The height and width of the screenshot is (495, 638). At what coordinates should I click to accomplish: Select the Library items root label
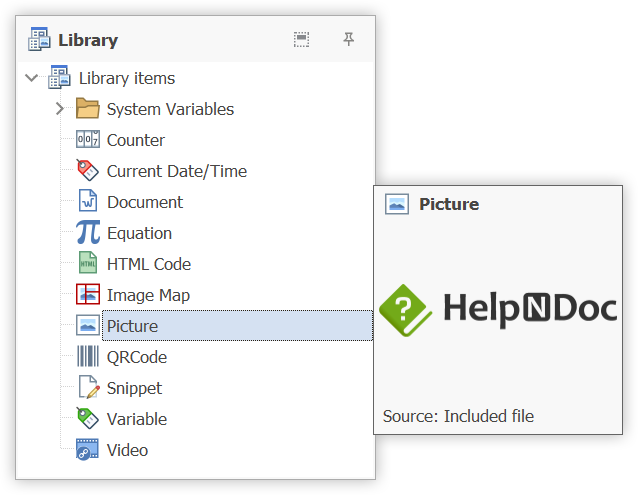click(127, 78)
